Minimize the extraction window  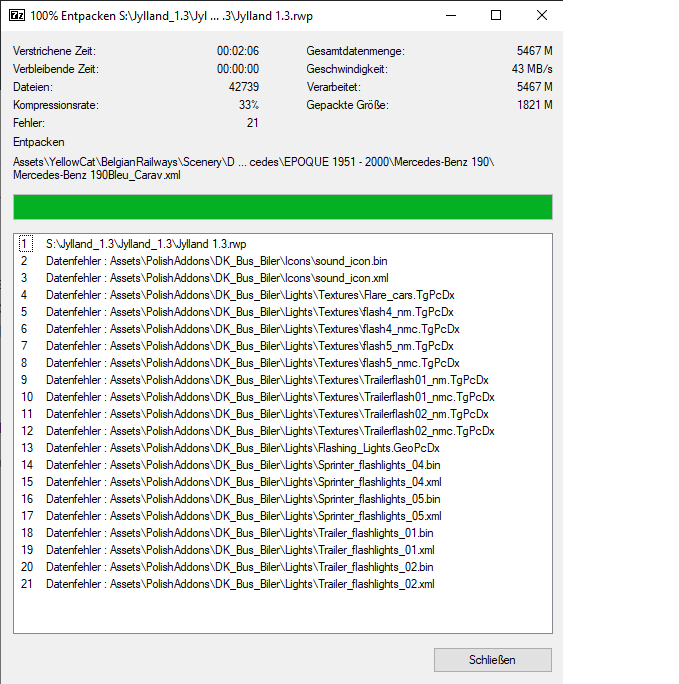(450, 16)
